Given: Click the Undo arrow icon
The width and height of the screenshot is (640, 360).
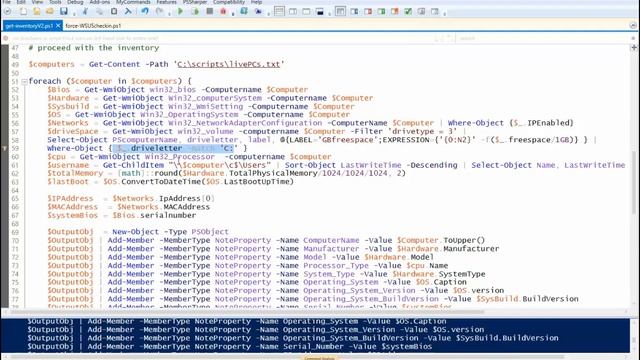Looking at the screenshot, I should tap(145, 11).
